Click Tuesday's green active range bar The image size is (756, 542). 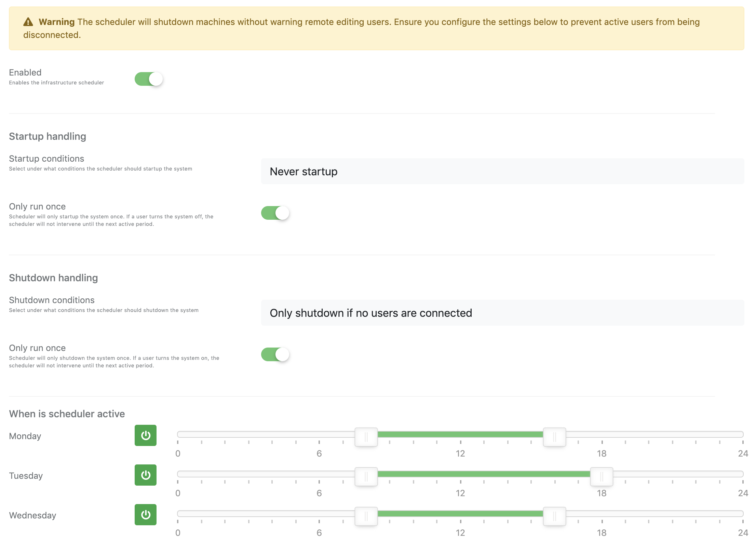coord(484,474)
